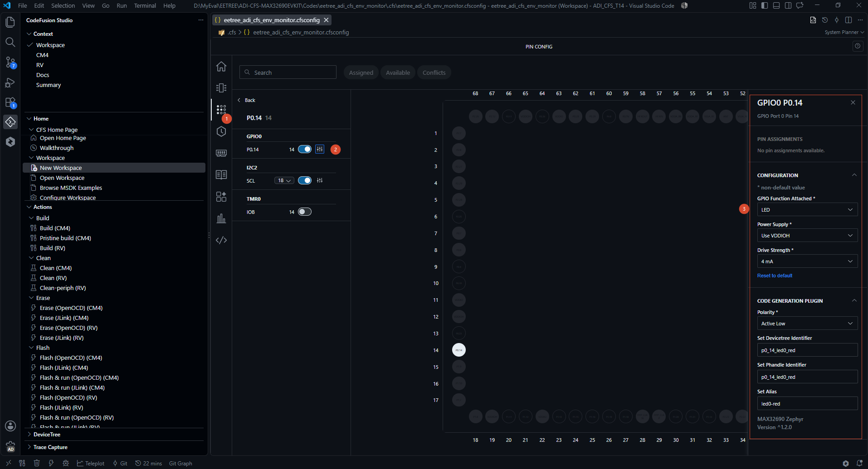Open the Generate Code brackets icon

point(221,240)
